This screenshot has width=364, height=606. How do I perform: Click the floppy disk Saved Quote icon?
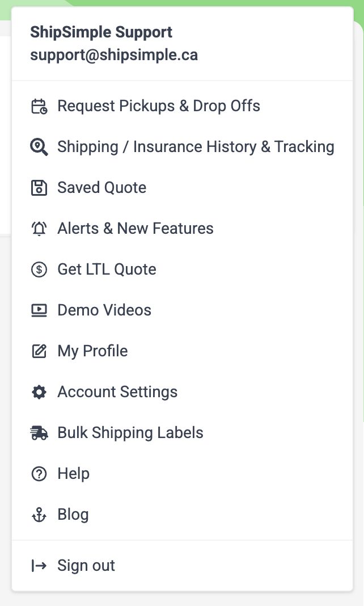tap(39, 188)
